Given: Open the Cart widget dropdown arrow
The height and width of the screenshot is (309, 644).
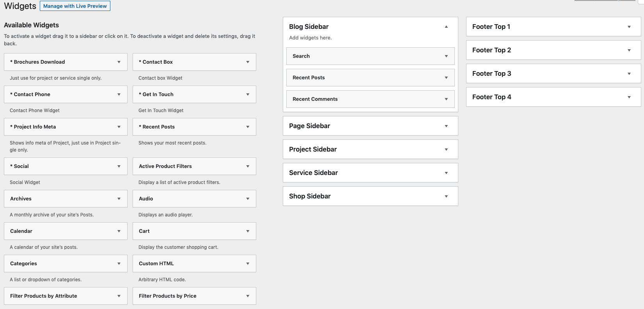Looking at the screenshot, I should (248, 231).
